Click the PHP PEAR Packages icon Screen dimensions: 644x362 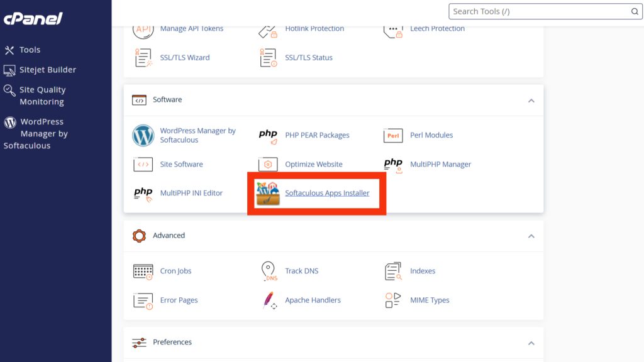coord(269,135)
